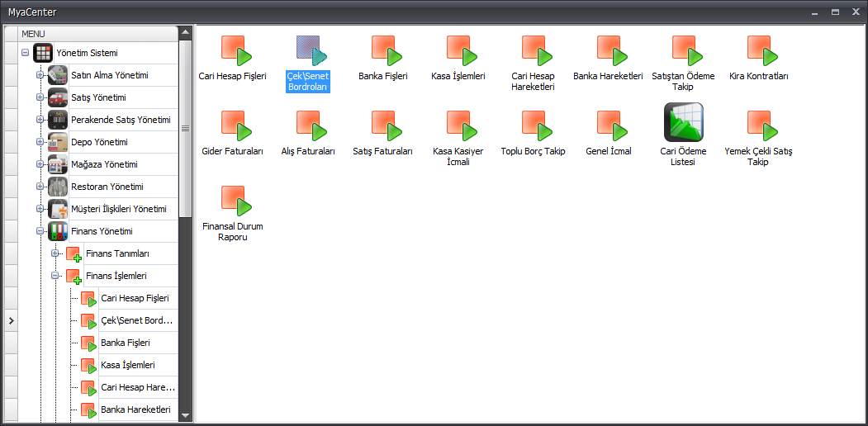This screenshot has height=426, width=868.
Task: Select Banka Hareketleri in the tree
Action: 135,409
